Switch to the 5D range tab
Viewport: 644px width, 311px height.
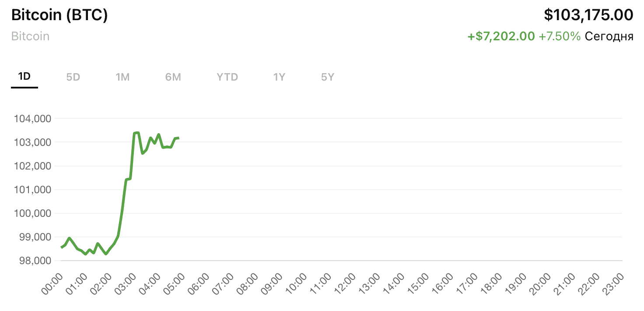click(73, 78)
